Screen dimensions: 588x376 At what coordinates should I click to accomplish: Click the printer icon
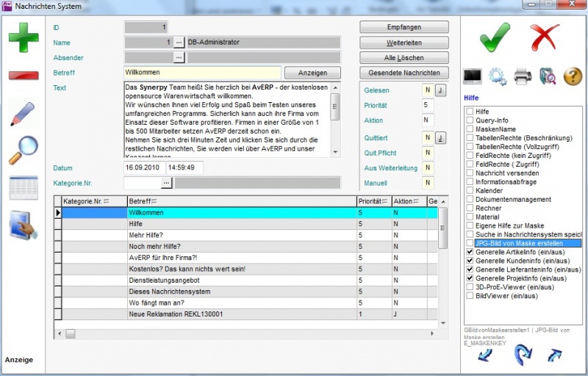coord(522,75)
